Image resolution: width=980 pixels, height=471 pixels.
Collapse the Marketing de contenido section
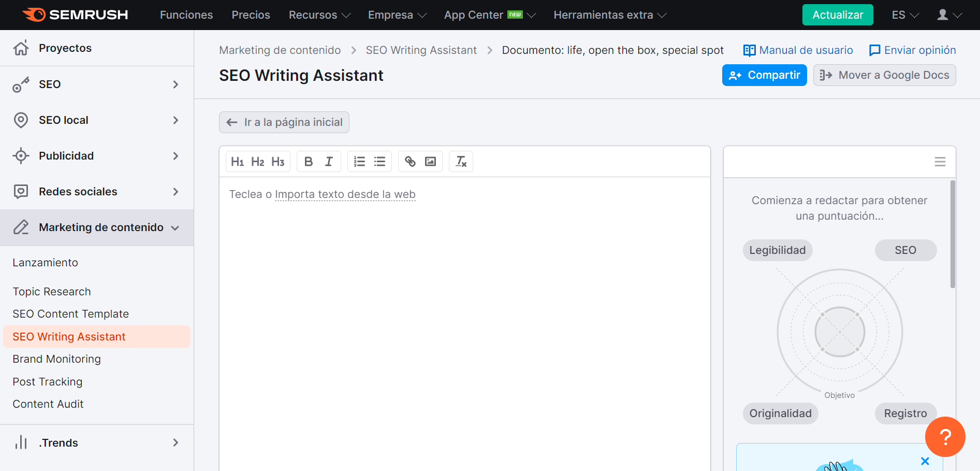pyautogui.click(x=97, y=227)
